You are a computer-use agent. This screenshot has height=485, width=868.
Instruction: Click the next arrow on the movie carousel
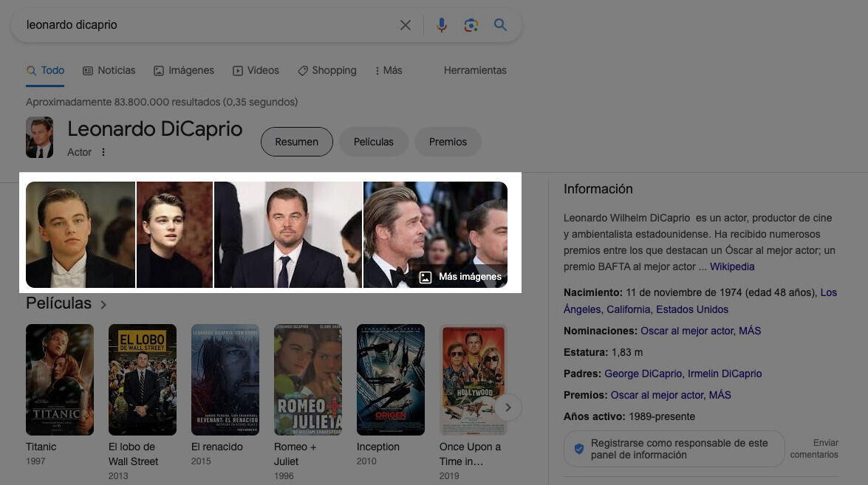(x=508, y=407)
